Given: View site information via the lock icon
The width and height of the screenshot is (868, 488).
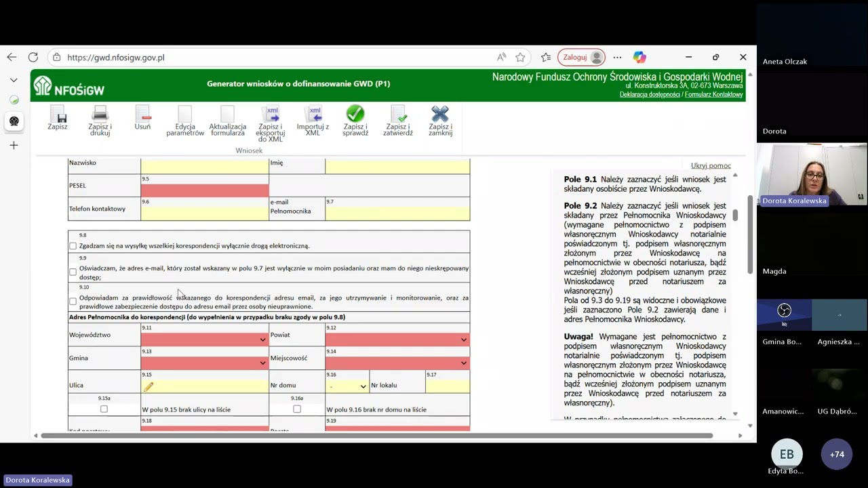Looking at the screenshot, I should click(56, 58).
